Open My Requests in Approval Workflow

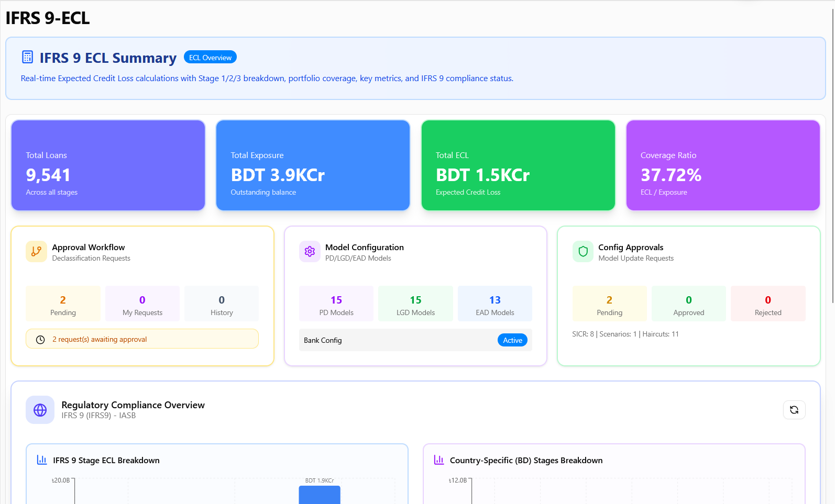(x=142, y=304)
